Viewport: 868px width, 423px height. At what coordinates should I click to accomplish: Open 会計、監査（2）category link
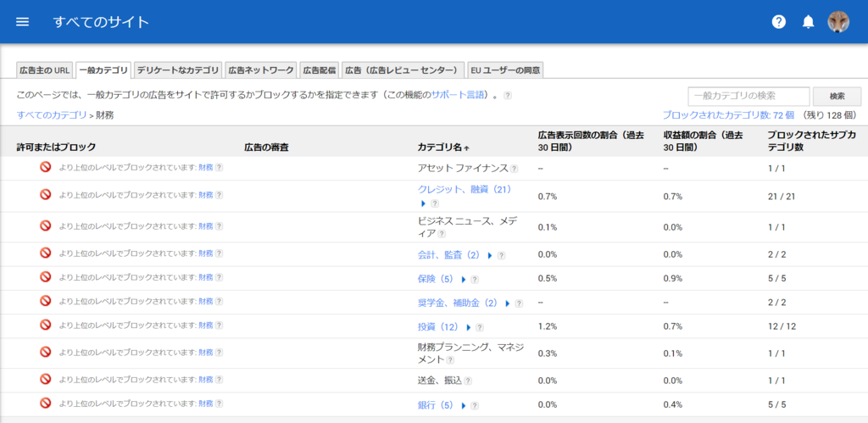450,255
